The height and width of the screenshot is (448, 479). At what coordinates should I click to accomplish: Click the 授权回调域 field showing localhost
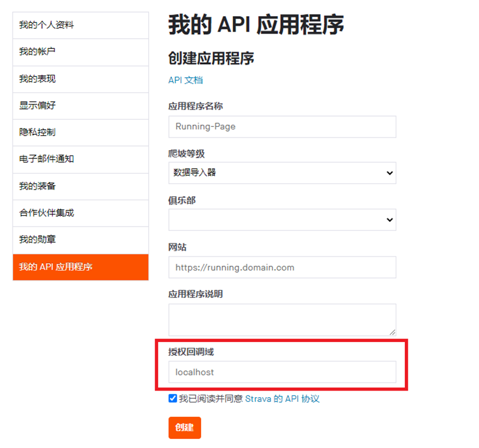(282, 371)
